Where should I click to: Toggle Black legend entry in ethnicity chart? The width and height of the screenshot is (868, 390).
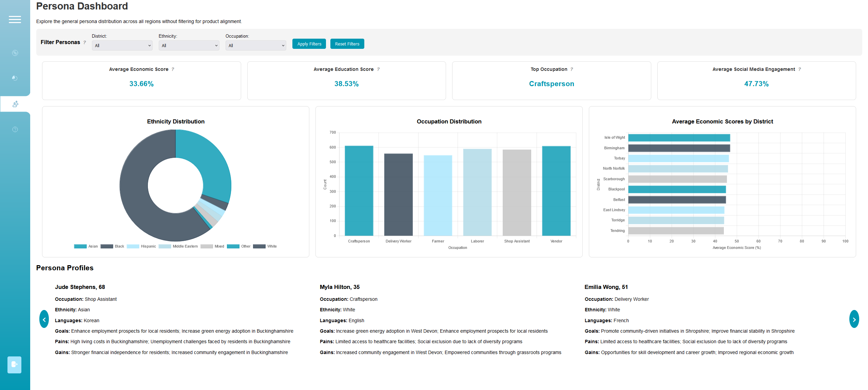point(112,246)
